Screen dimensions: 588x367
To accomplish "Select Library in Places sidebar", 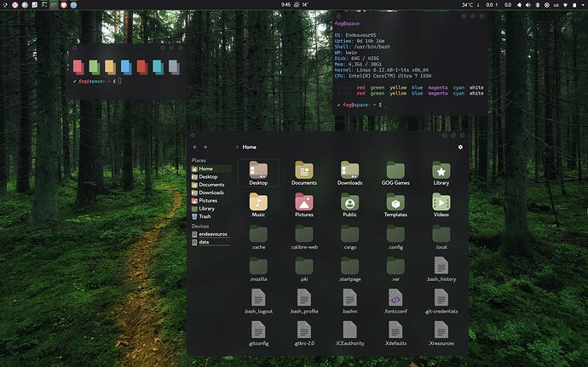I will click(211, 209).
